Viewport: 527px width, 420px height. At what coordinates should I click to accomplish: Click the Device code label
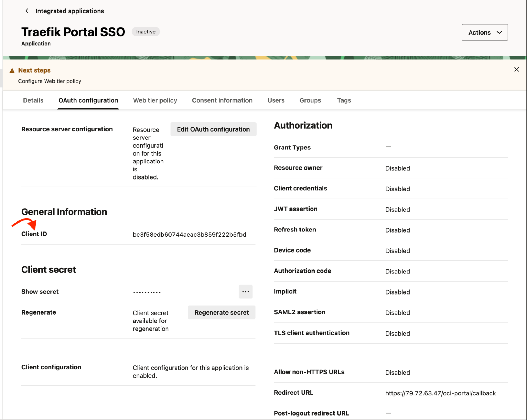[x=292, y=250]
